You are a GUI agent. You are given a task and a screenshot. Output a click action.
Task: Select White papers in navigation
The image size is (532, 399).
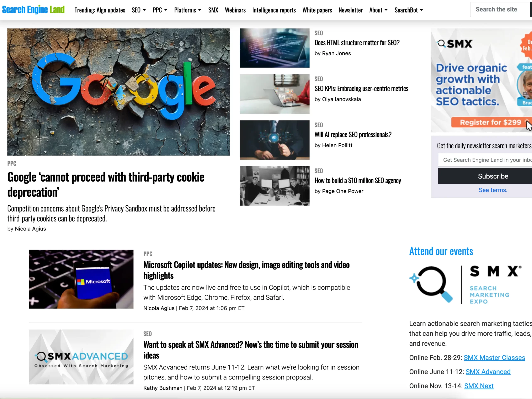tap(317, 10)
